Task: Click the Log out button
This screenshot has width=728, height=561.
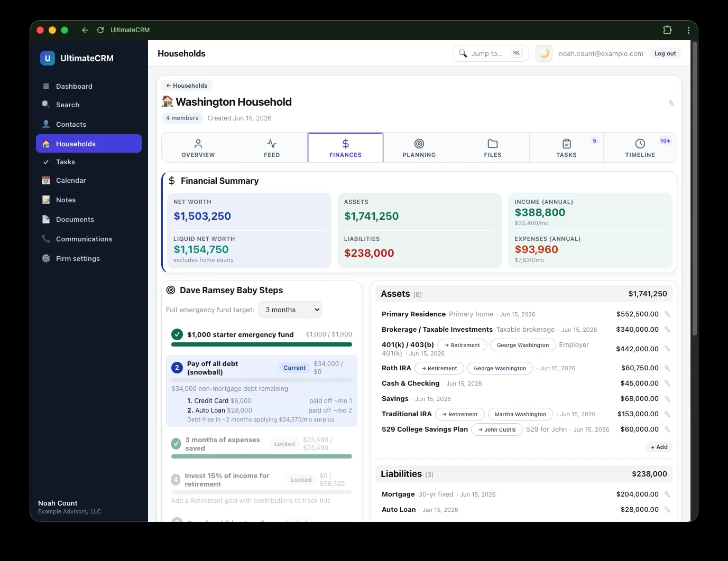Action: (x=665, y=53)
